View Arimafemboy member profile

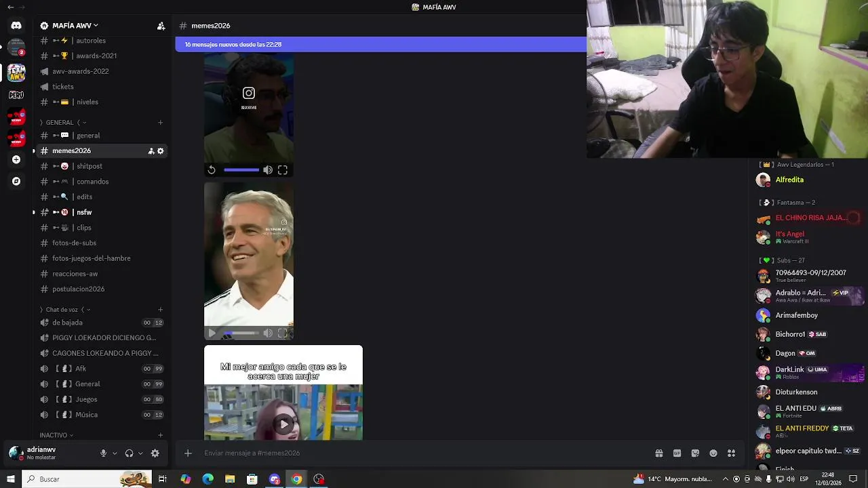tap(810, 316)
